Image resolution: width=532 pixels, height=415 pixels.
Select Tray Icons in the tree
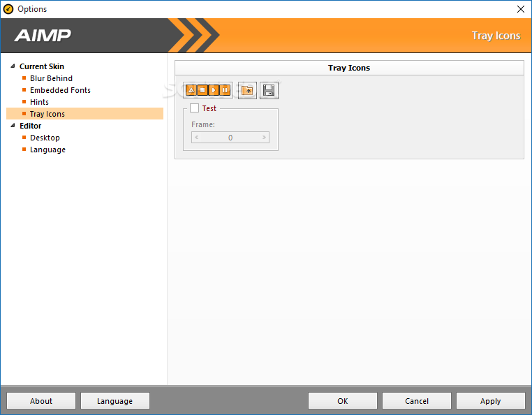coord(84,114)
